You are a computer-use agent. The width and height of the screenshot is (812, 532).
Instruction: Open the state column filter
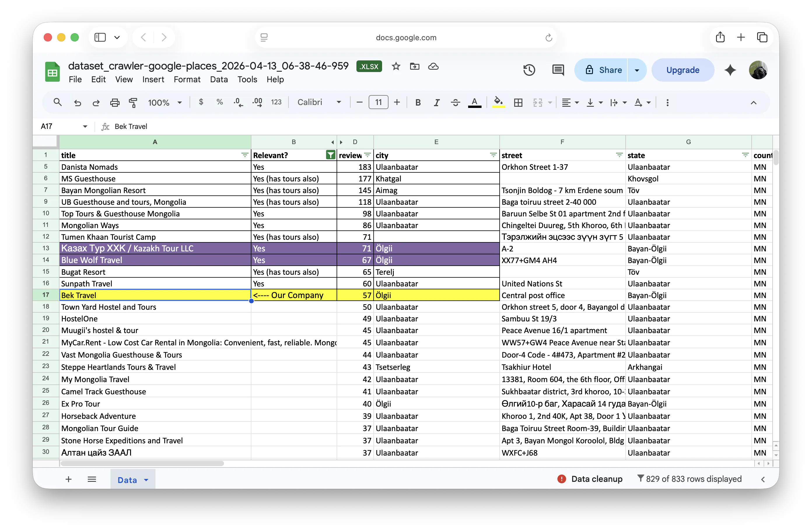[x=745, y=155]
